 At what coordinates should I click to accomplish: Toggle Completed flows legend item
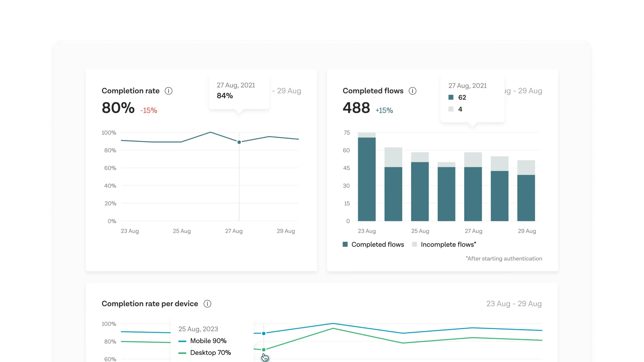pyautogui.click(x=373, y=244)
